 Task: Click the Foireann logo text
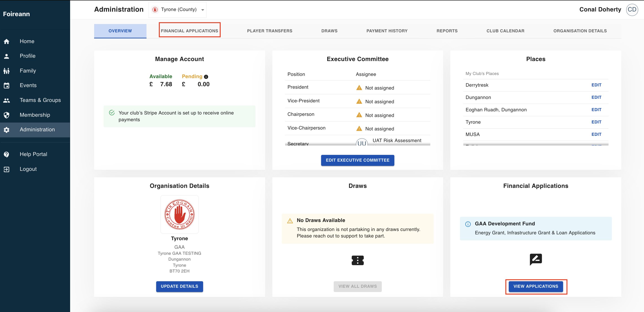[16, 14]
